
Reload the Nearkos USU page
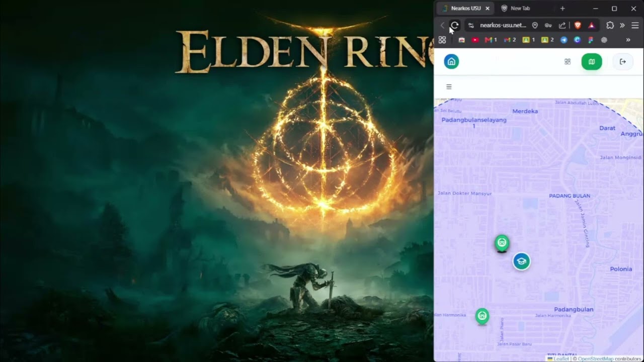pos(455,25)
